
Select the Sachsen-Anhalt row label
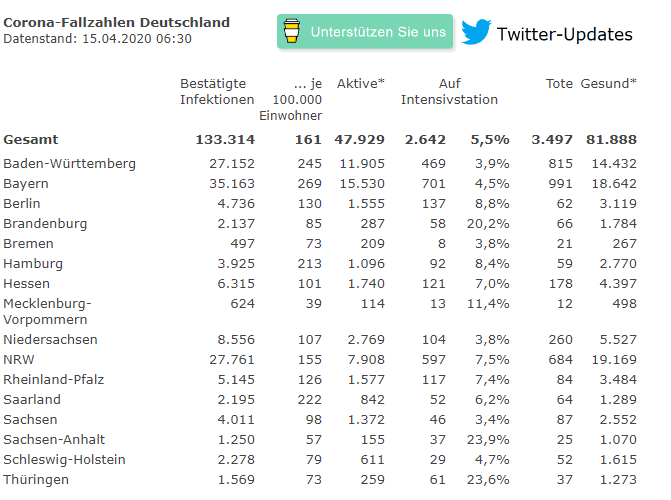pyautogui.click(x=54, y=440)
